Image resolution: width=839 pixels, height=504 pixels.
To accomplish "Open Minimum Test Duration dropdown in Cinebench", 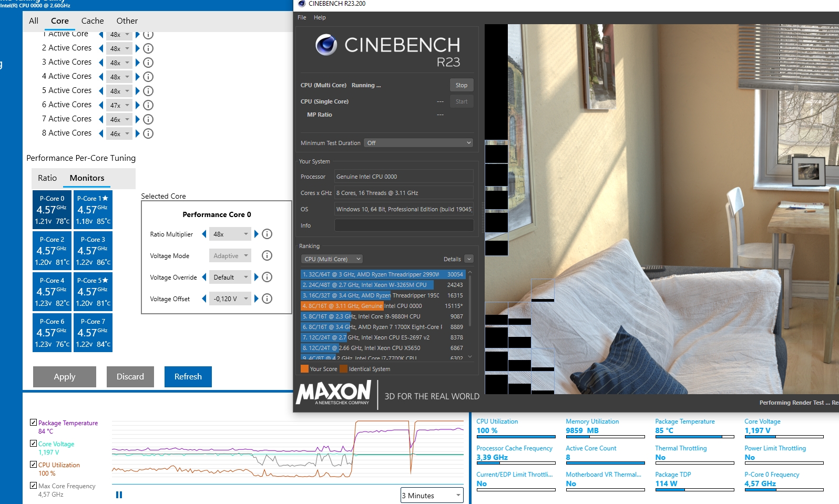I will pos(418,143).
